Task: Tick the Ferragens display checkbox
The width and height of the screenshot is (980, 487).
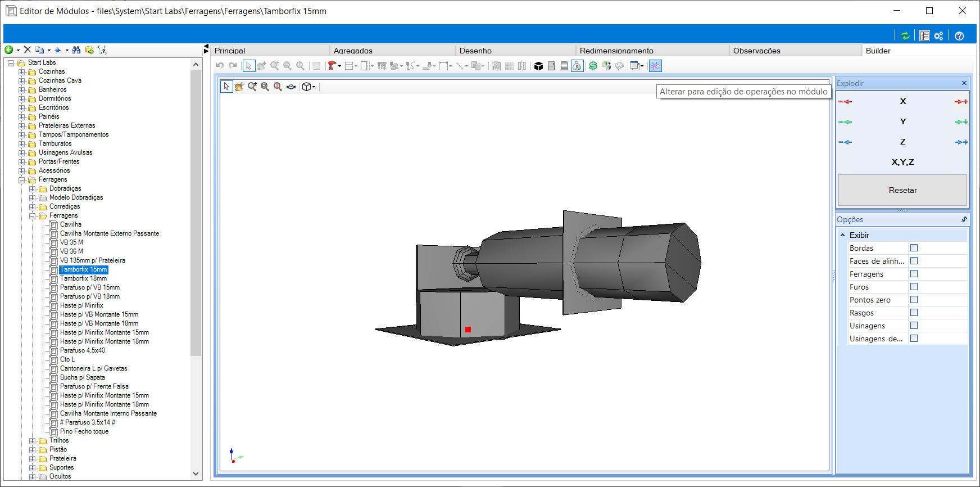Action: pyautogui.click(x=914, y=274)
